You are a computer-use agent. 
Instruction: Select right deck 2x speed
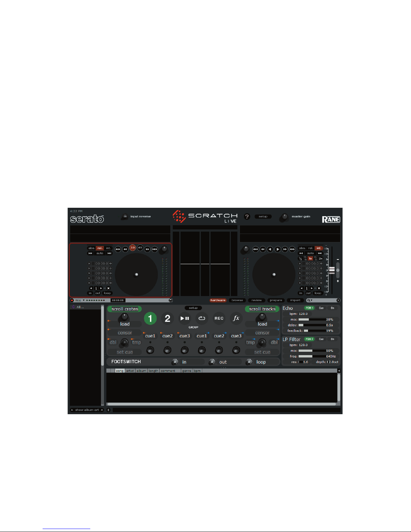(x=320, y=258)
